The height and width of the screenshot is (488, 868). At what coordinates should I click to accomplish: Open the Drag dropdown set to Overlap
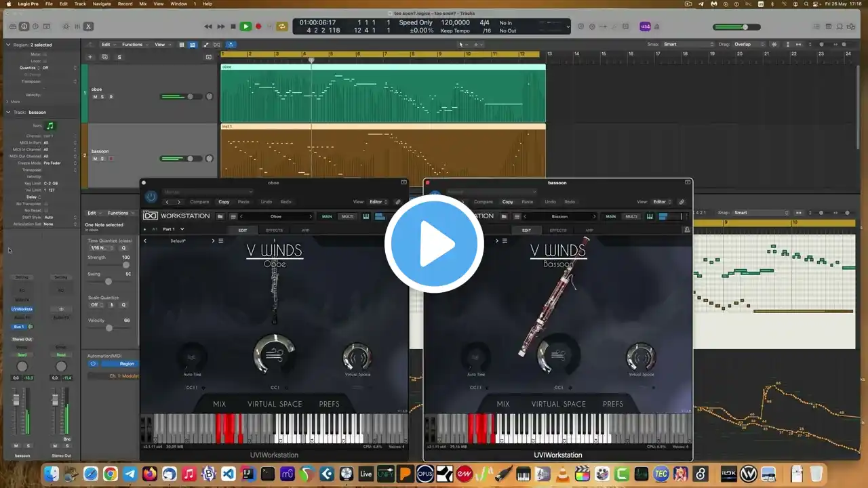(x=751, y=45)
